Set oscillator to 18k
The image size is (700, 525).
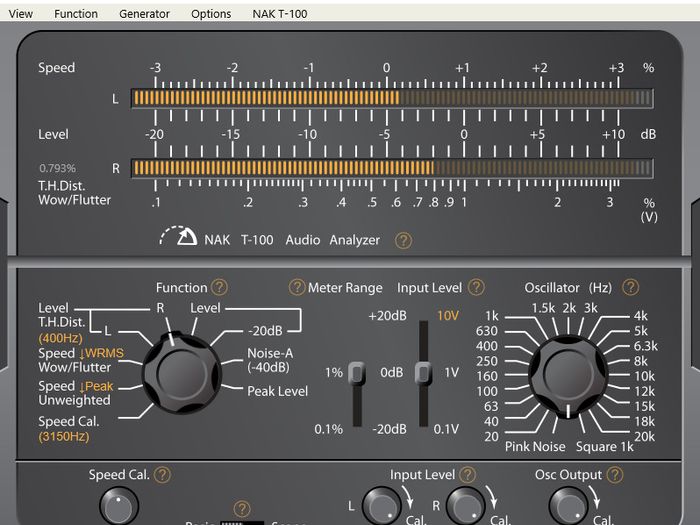click(644, 422)
